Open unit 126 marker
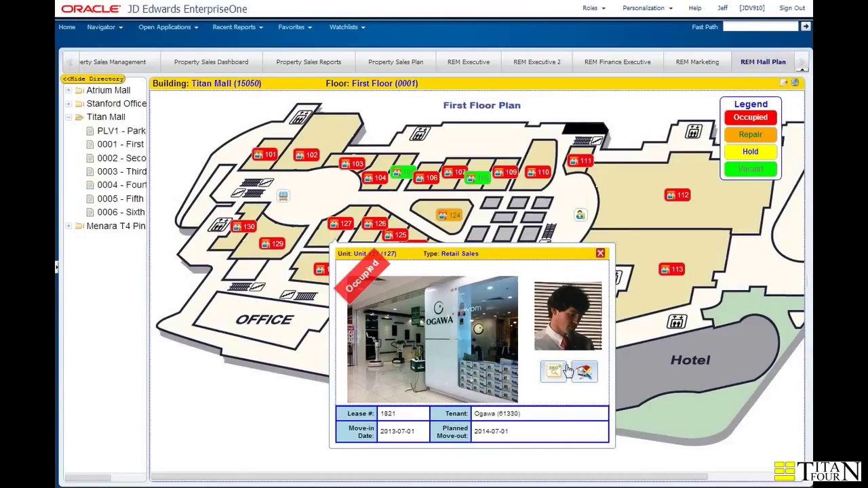Image resolution: width=868 pixels, height=488 pixels. [374, 224]
